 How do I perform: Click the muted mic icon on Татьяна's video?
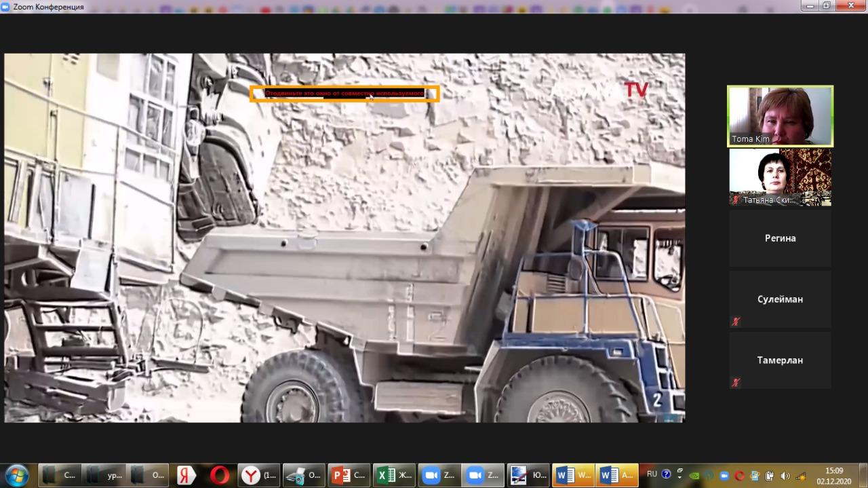coord(736,200)
